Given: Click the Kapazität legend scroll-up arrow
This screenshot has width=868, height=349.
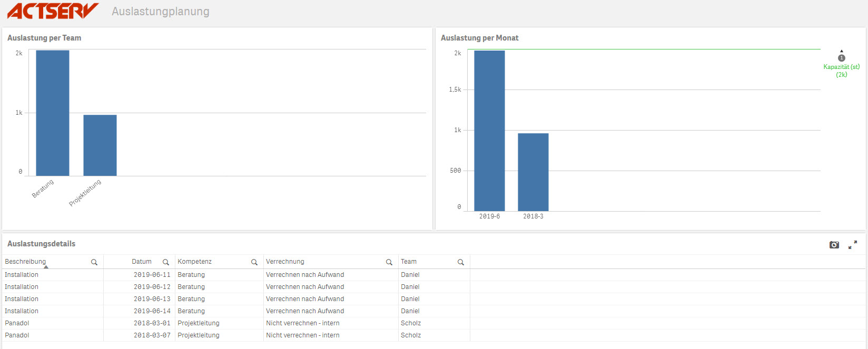Looking at the screenshot, I should (x=842, y=51).
